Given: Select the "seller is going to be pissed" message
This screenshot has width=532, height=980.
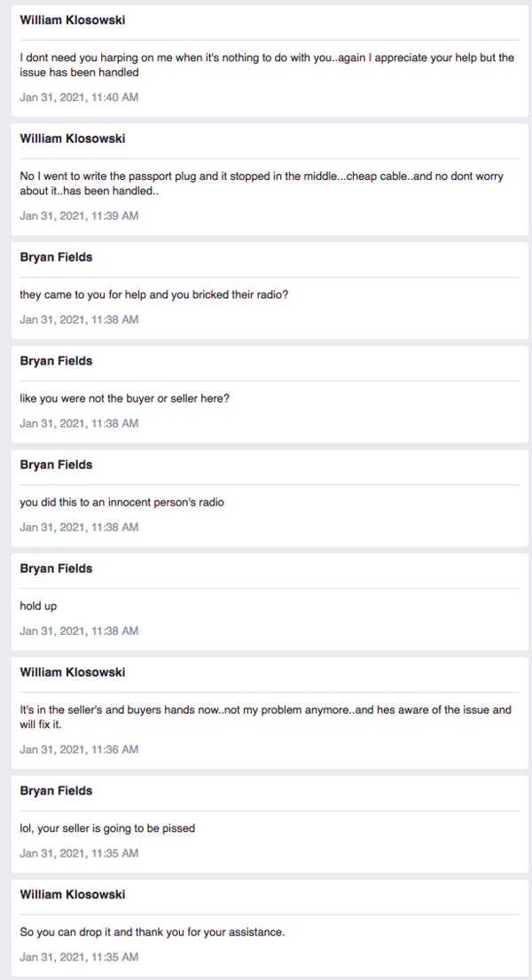Looking at the screenshot, I should click(107, 829).
